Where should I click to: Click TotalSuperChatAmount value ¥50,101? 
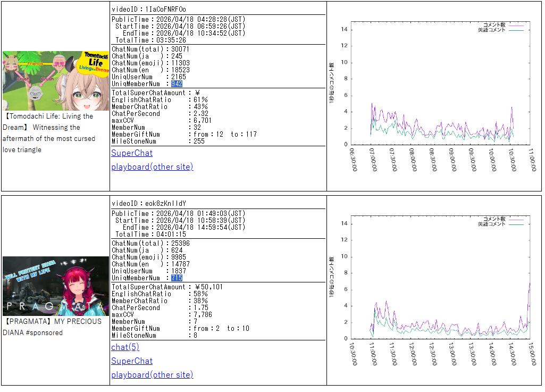[x=208, y=287]
